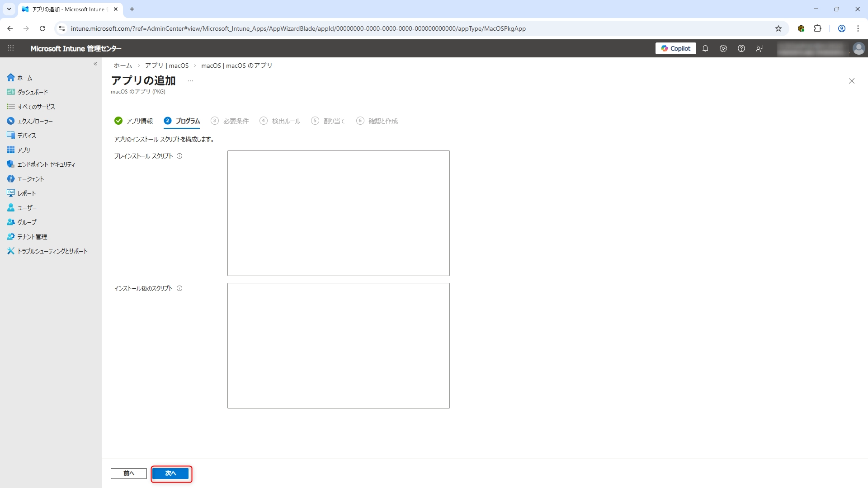Click the help question mark icon
The image size is (868, 488).
pos(741,48)
